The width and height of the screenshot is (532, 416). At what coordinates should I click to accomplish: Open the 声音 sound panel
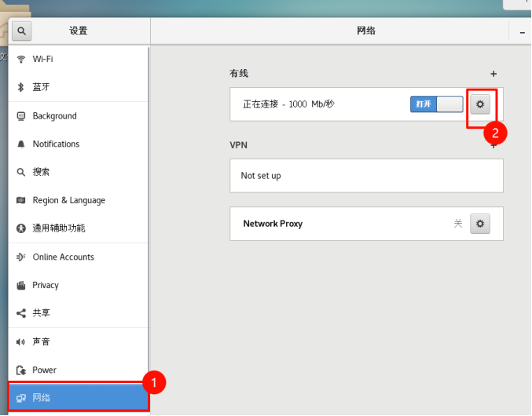(x=78, y=341)
